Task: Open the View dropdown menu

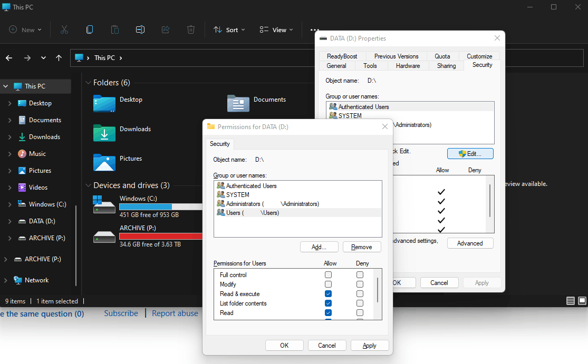Action: pyautogui.click(x=276, y=29)
